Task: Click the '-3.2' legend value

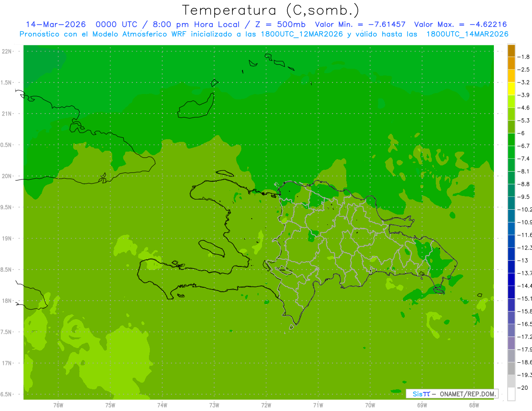Action: click(524, 82)
